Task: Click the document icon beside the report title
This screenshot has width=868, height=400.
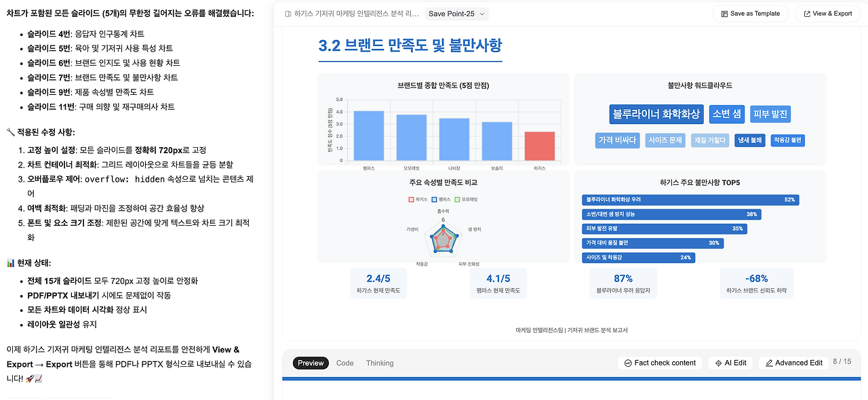Action: tap(288, 14)
